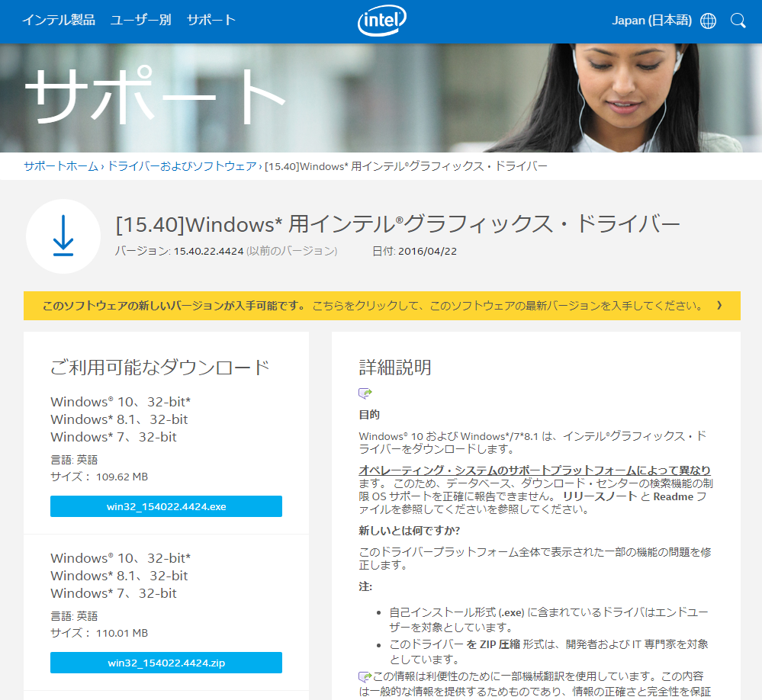
Task: Open ドライバーおよびソフトウェア breadcrumb link
Action: [x=182, y=166]
